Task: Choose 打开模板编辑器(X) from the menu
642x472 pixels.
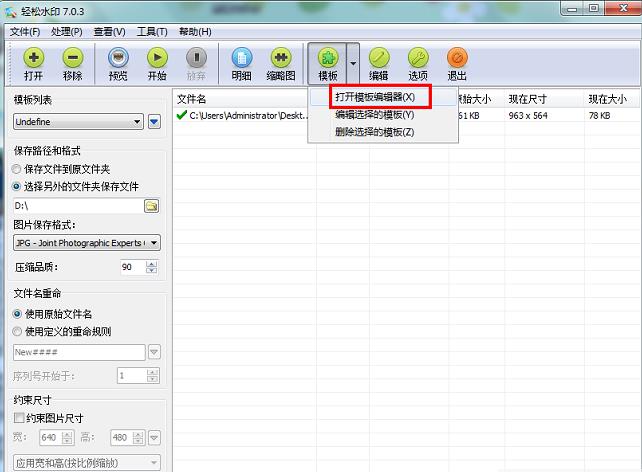Action: click(x=375, y=97)
